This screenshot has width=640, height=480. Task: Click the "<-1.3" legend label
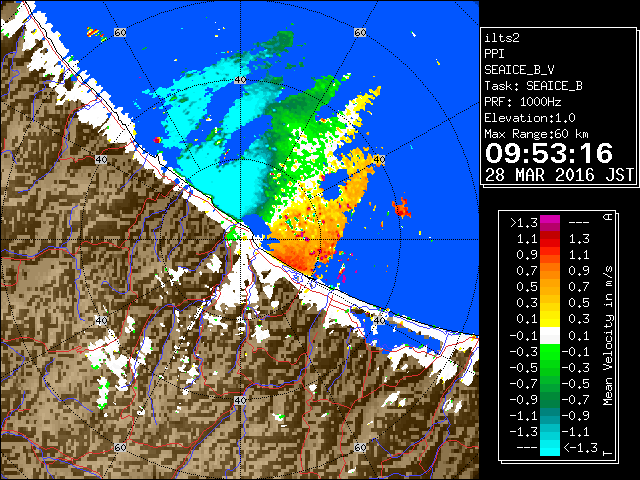(x=580, y=447)
